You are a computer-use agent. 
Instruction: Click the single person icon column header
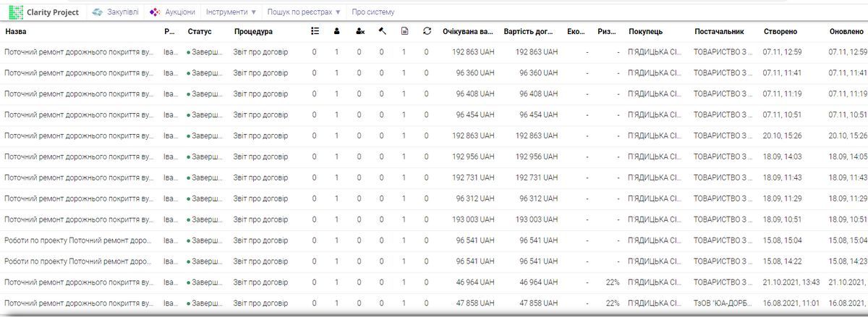336,31
